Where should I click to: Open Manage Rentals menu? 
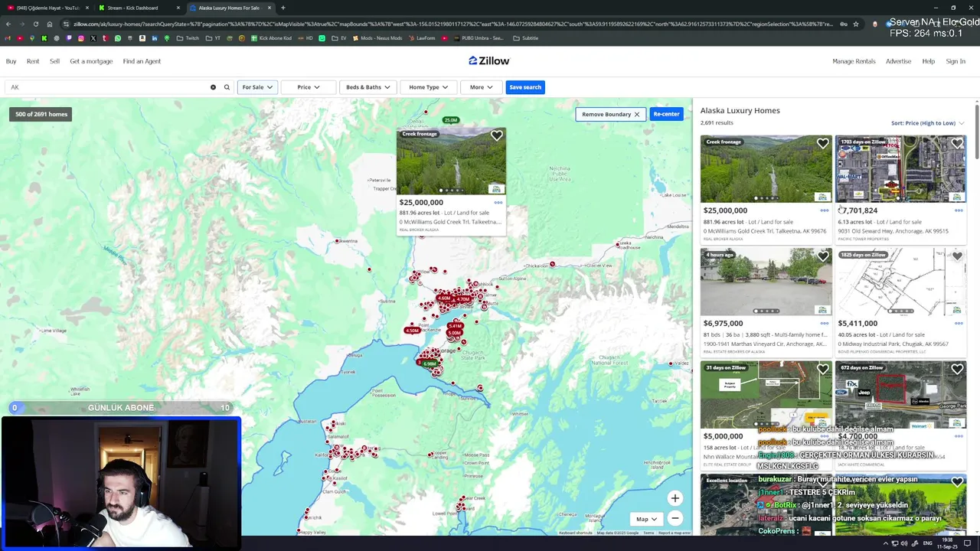click(x=854, y=61)
